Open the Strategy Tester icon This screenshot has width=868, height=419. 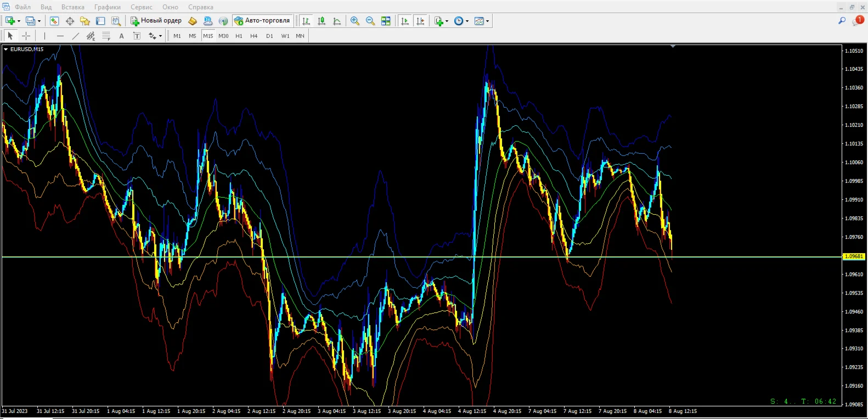(x=116, y=21)
